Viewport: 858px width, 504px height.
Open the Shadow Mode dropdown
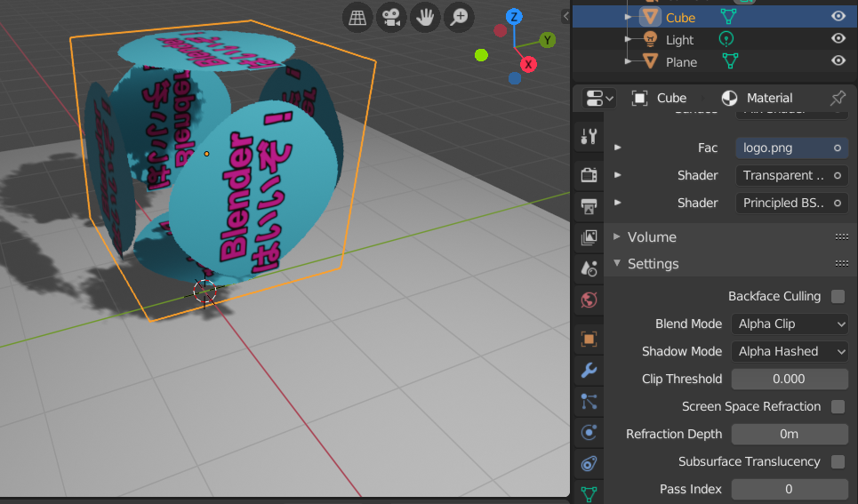(x=790, y=351)
